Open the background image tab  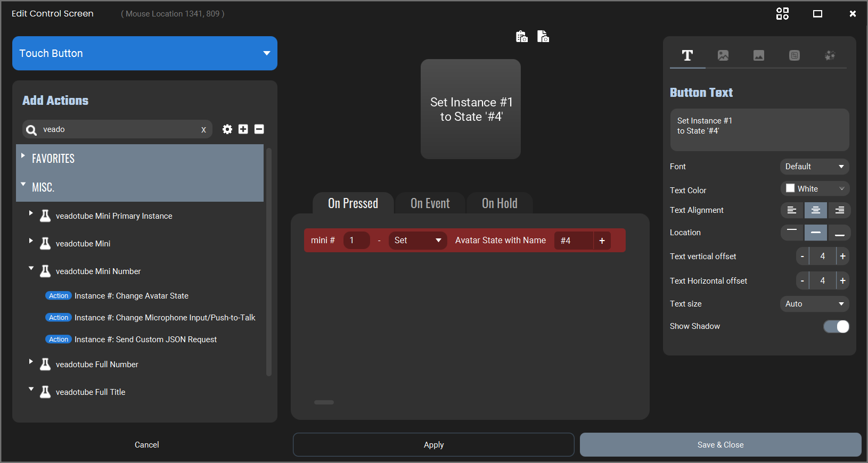pos(759,55)
